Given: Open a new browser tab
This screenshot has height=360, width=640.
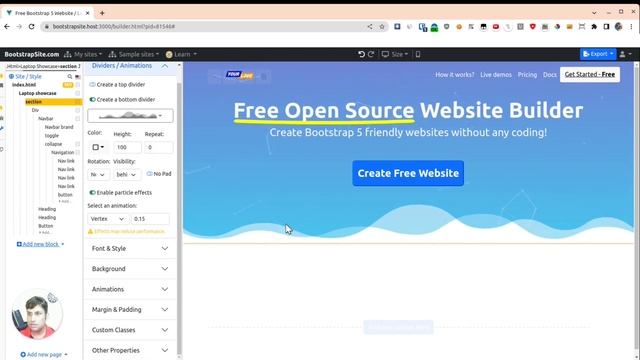Looking at the screenshot, I should click(x=102, y=13).
